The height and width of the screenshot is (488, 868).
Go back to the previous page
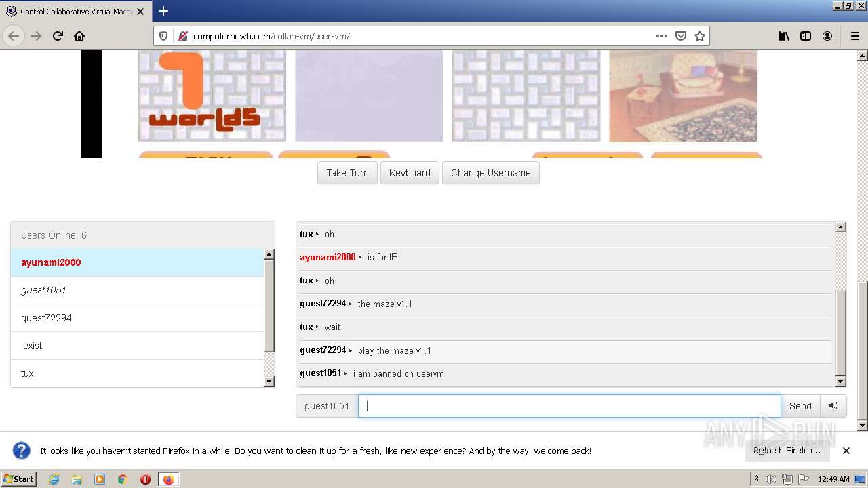click(x=14, y=36)
